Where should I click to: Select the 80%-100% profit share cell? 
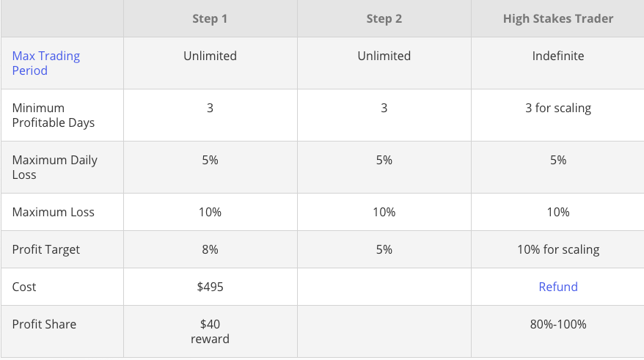coord(557,324)
